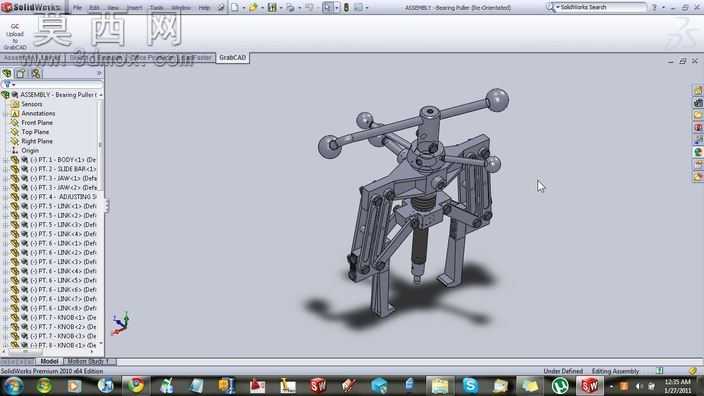
Task: Click the Rebuild traffic light icon
Action: pos(346,8)
